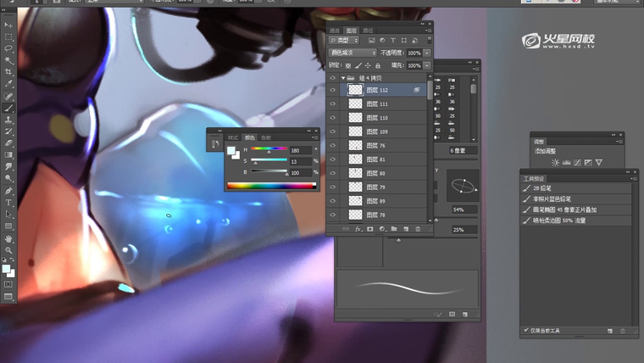Hide layer 图层 112 using its eye icon

point(333,90)
